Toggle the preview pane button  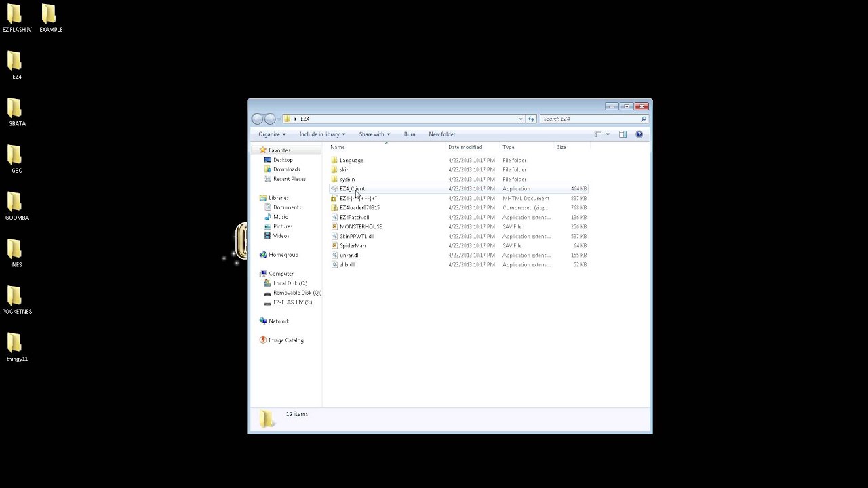[623, 134]
